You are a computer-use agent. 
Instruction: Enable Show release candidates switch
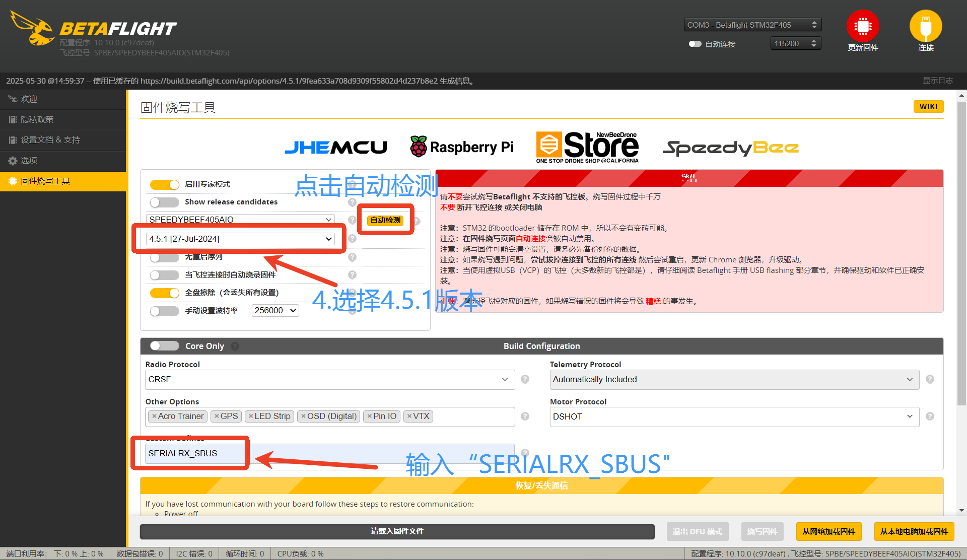tap(164, 202)
